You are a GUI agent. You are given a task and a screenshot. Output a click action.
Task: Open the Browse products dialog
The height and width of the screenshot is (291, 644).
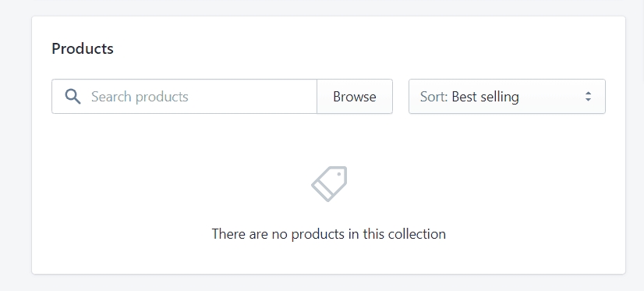point(355,97)
